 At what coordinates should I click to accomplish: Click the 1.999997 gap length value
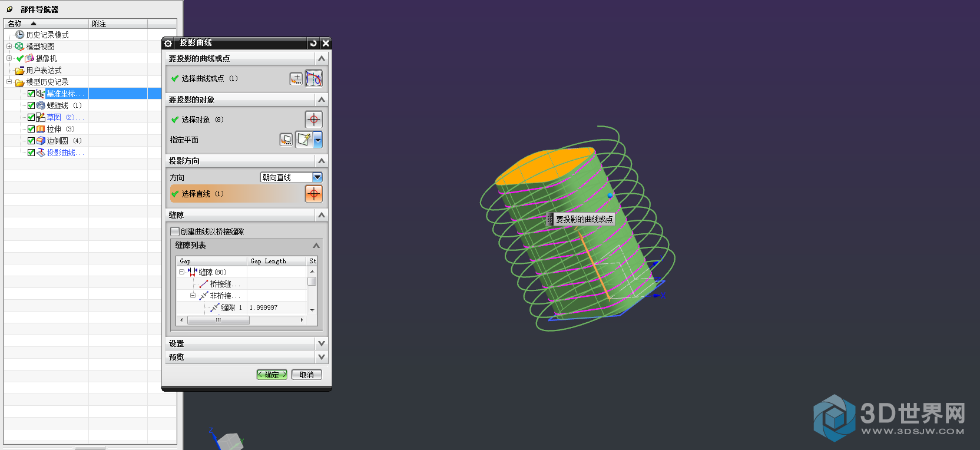coord(263,307)
